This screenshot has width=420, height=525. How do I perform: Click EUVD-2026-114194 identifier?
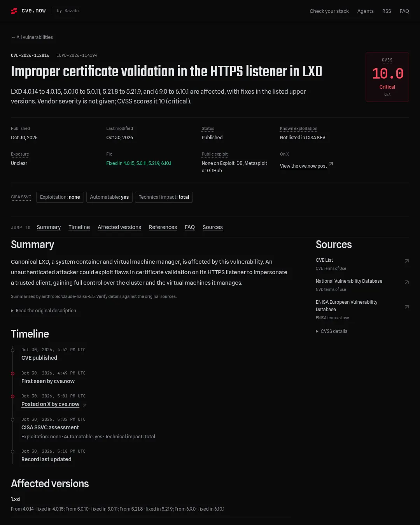[x=77, y=56]
